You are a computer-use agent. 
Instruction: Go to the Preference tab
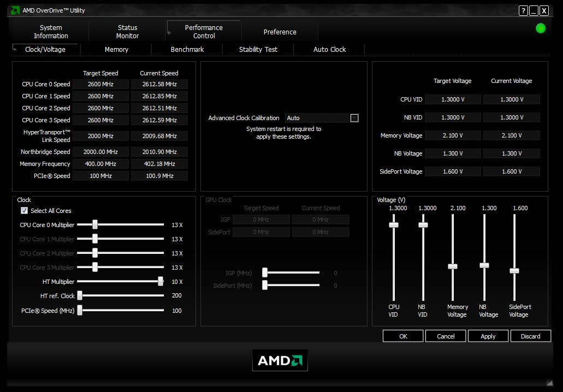point(280,32)
